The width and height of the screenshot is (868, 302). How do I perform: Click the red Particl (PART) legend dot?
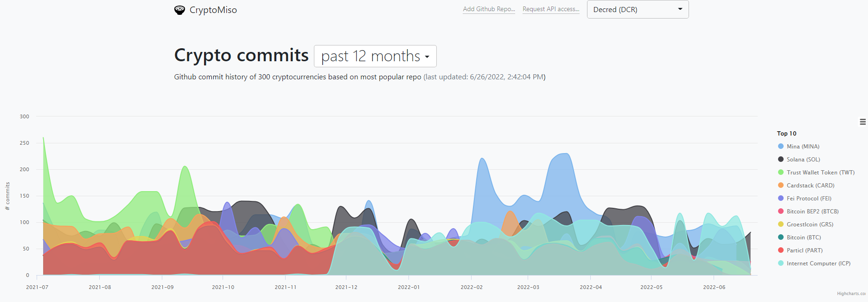click(781, 251)
